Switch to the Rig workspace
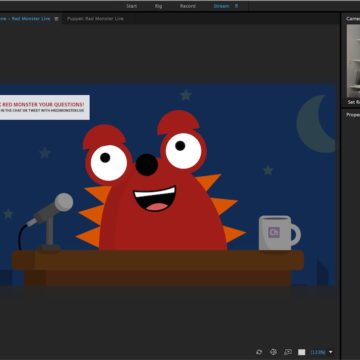The height and width of the screenshot is (360, 360). click(159, 6)
